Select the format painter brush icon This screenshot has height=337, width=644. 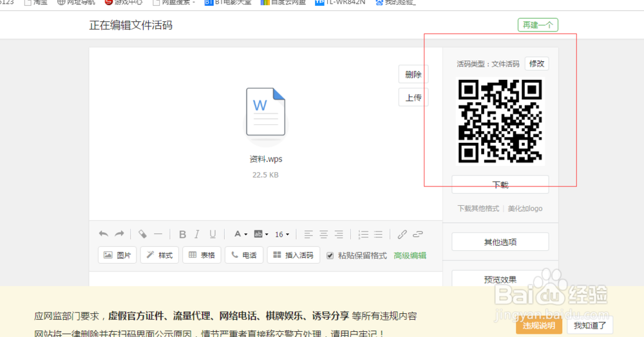pos(142,234)
